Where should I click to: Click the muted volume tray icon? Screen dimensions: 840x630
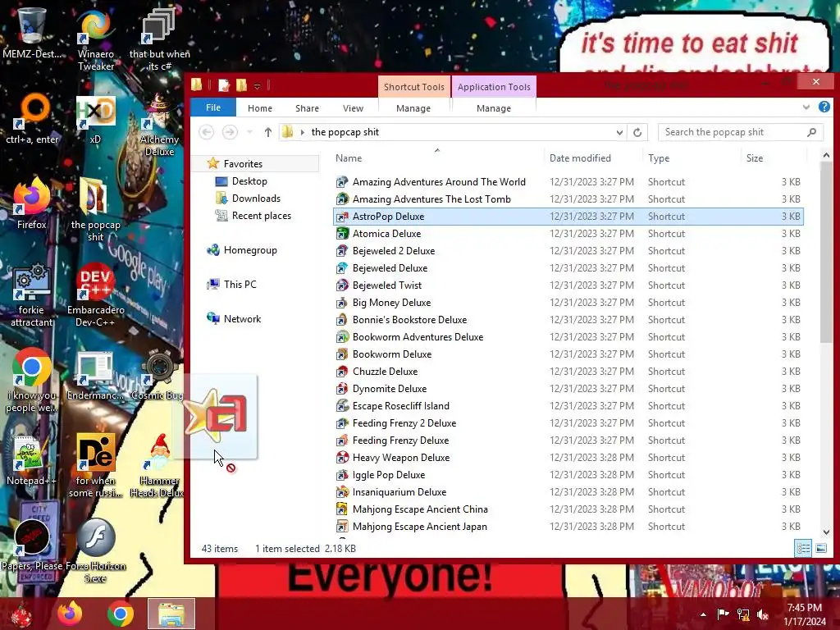coord(763,614)
